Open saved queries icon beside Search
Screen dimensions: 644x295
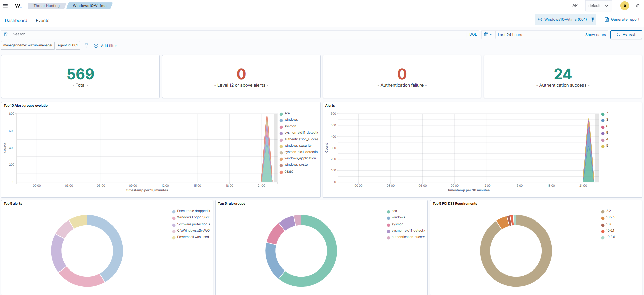6,34
